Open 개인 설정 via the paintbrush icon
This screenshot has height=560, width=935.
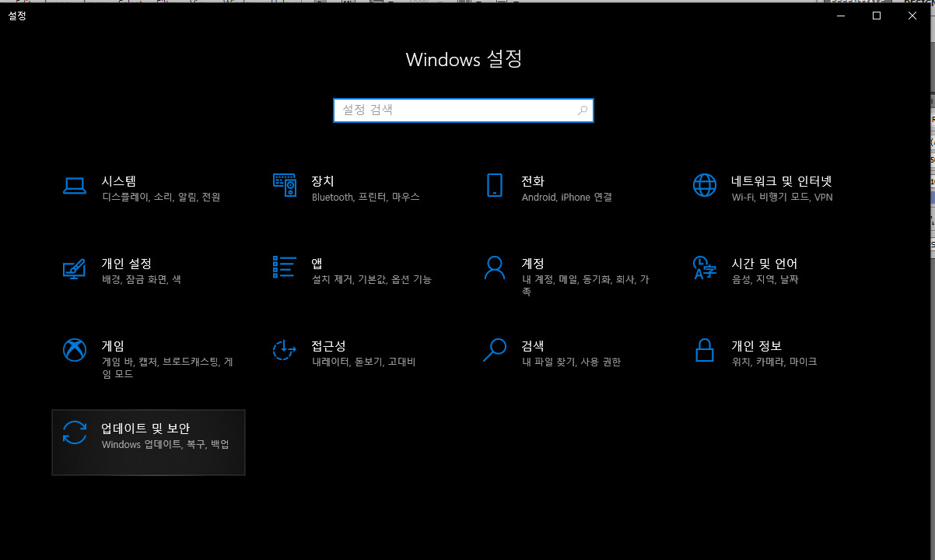[74, 268]
